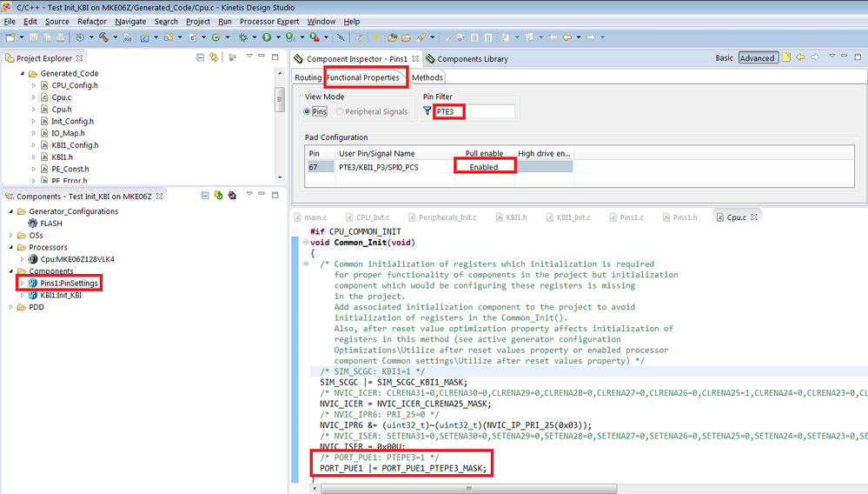Viewport: 868px width, 494px height.
Task: Expand the CPU_Config.h file node
Action: coord(33,85)
